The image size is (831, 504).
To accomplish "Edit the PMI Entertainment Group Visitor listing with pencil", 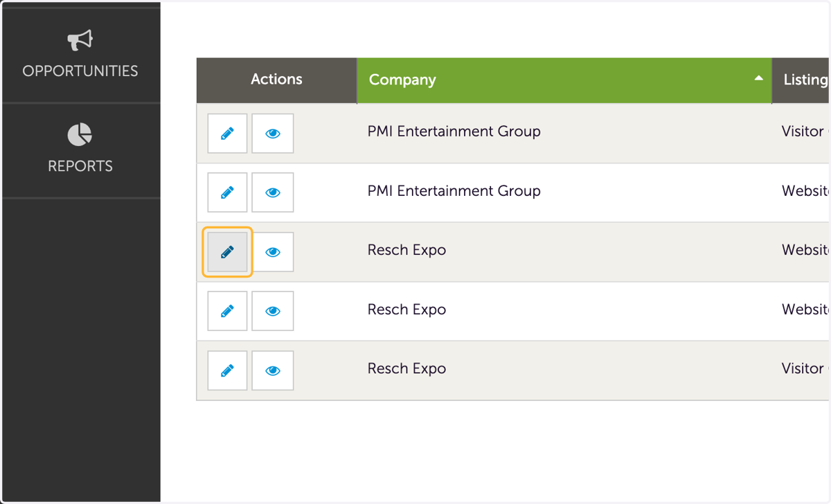I will click(x=227, y=133).
